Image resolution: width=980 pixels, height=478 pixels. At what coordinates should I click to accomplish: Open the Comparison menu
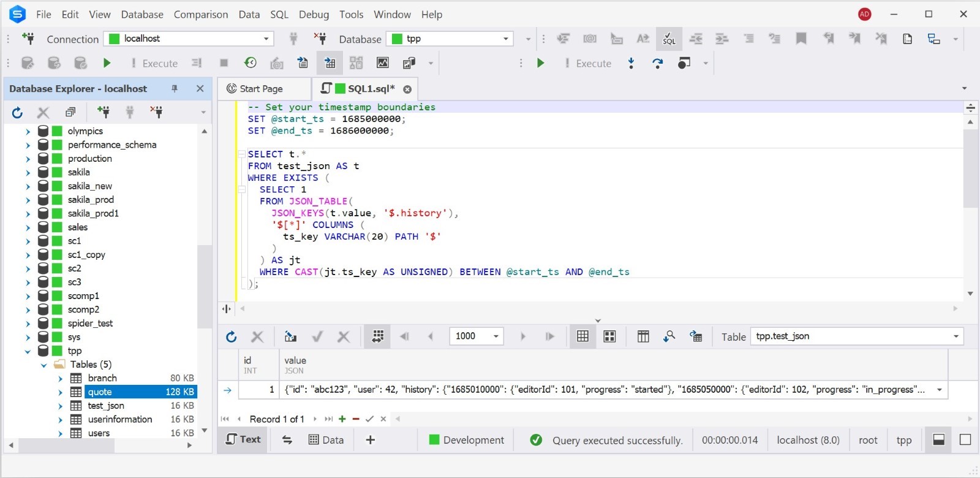pos(201,14)
